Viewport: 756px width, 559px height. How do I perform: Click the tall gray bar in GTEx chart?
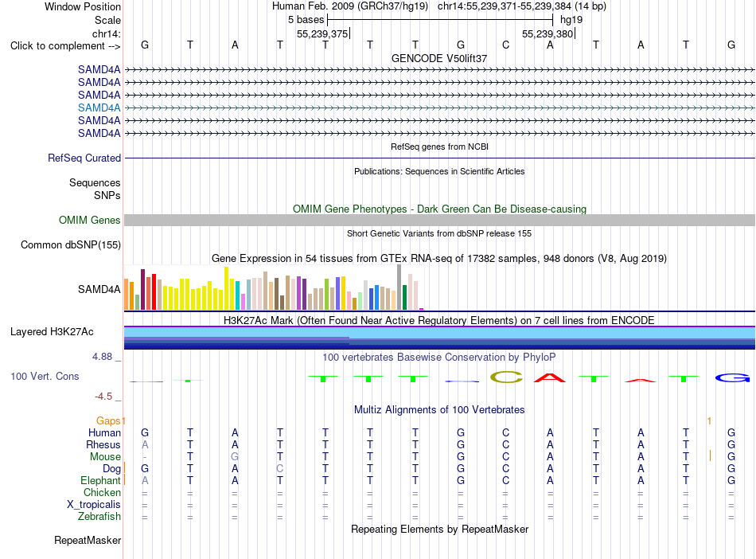(399, 287)
